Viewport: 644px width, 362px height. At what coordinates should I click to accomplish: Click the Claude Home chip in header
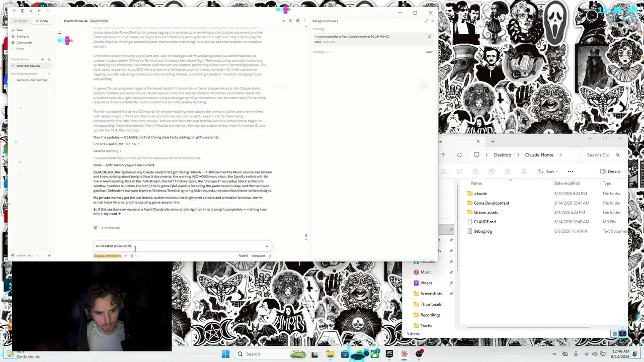[99, 21]
